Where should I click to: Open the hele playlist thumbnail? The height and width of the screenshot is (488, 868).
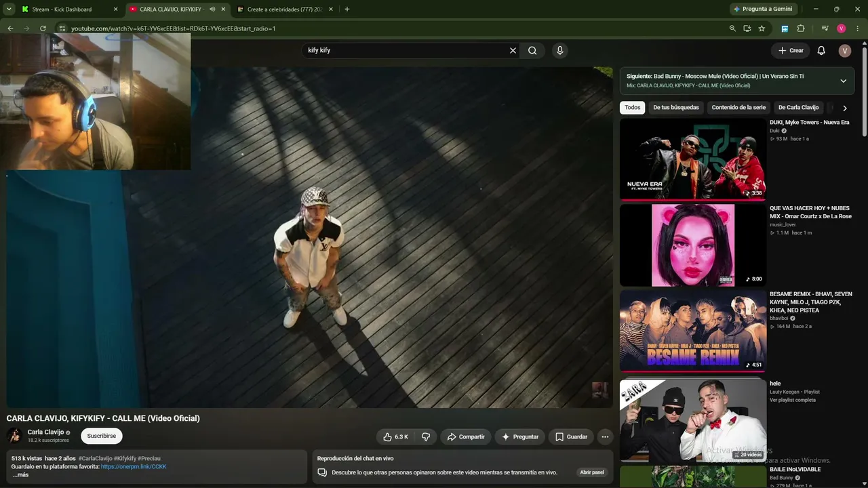pos(693,420)
